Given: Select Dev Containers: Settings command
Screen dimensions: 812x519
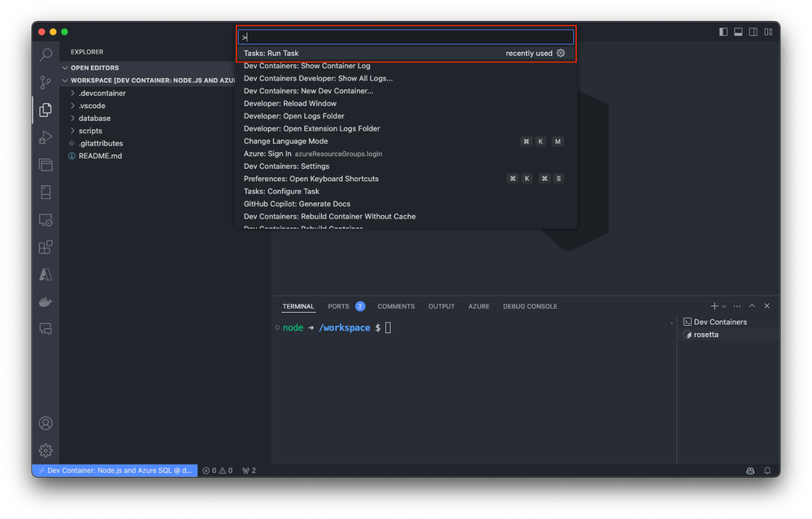Looking at the screenshot, I should pos(406,167).
